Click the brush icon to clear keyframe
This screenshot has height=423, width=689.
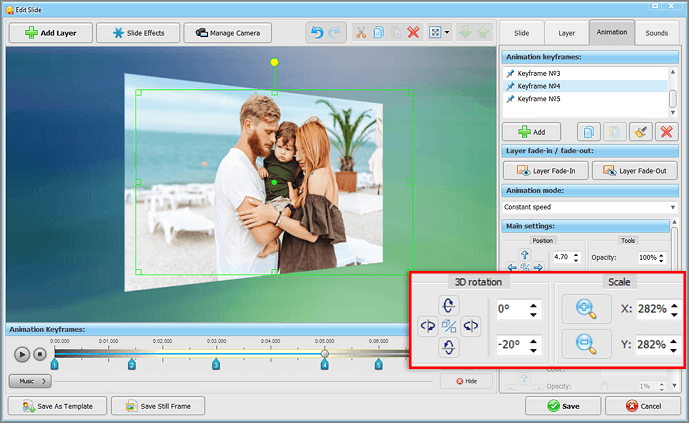click(640, 132)
